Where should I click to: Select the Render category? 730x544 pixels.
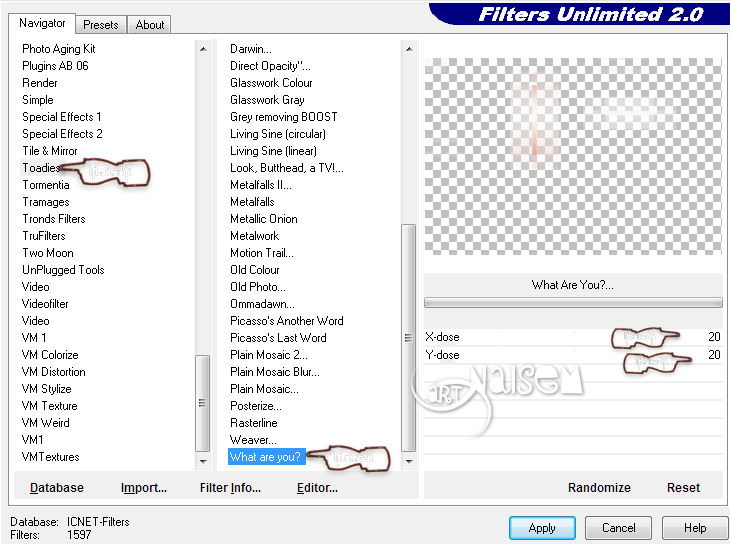point(40,83)
